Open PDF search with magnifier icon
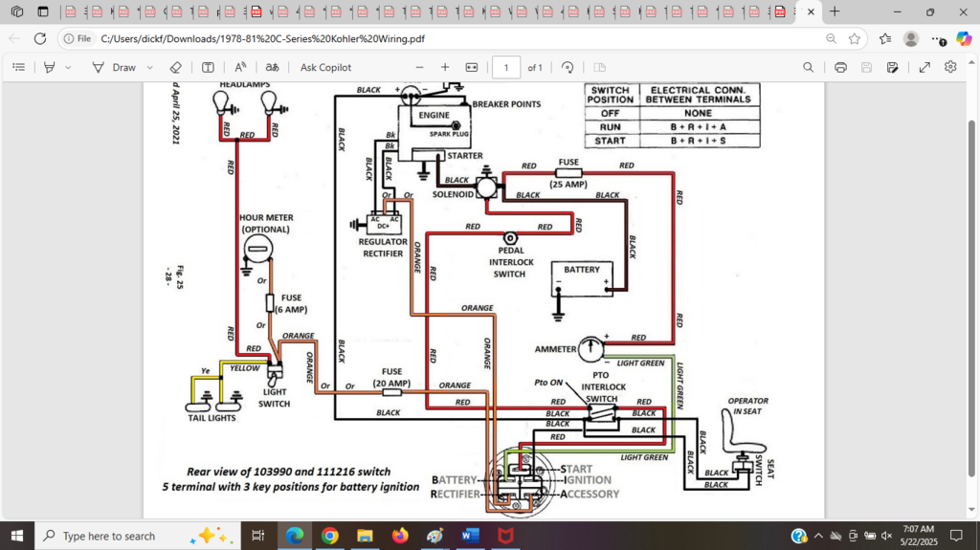980x550 pixels. point(809,68)
